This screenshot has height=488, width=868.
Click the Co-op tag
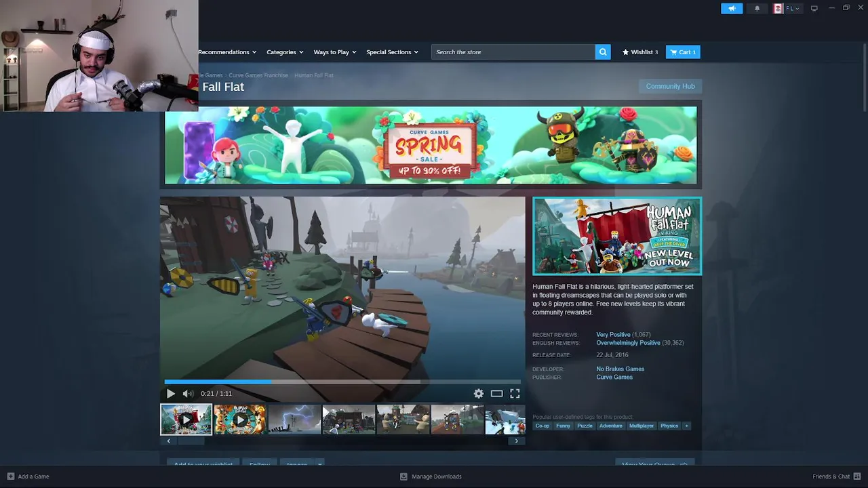pos(542,426)
